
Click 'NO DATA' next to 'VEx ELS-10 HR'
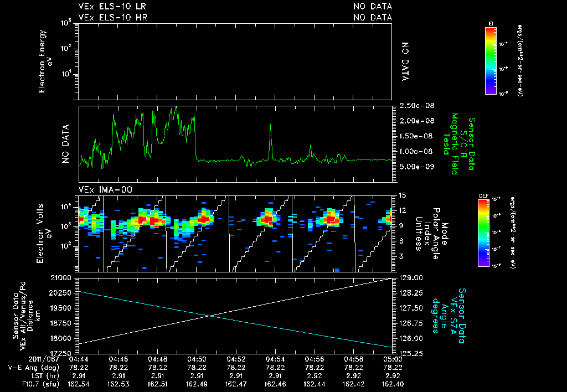pos(373,17)
